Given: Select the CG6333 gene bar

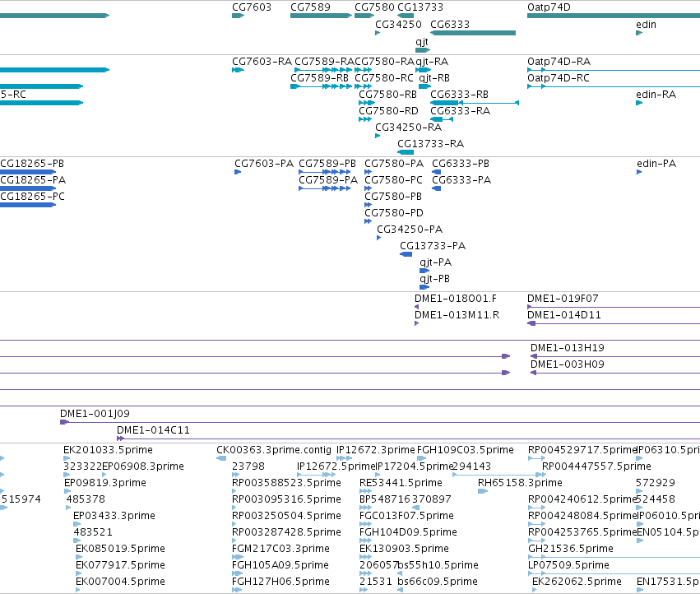Looking at the screenshot, I should pos(473,33).
